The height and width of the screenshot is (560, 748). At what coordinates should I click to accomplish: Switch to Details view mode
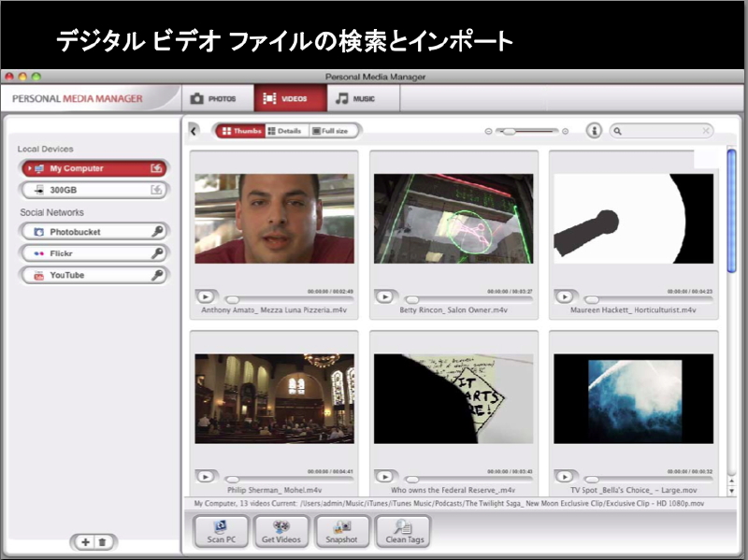pos(285,131)
